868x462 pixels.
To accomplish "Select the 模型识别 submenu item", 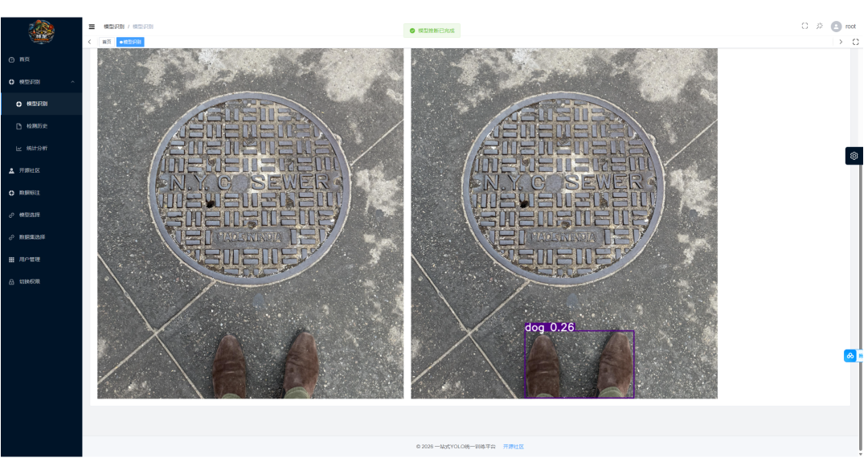I will 42,104.
